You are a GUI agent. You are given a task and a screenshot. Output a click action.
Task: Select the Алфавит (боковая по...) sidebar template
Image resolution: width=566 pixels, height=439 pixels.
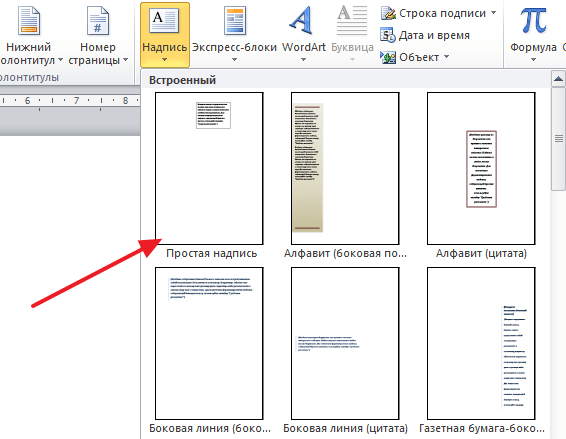(x=345, y=168)
